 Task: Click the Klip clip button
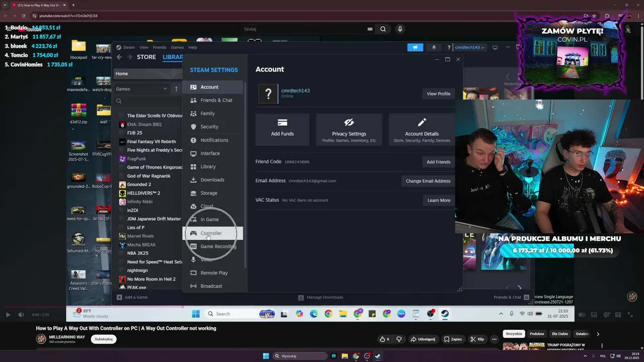(x=476, y=339)
